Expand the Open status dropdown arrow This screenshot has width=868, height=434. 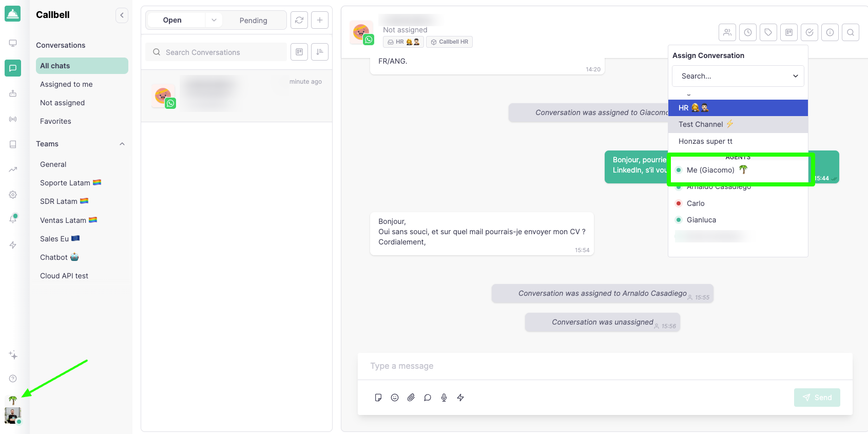coord(214,20)
